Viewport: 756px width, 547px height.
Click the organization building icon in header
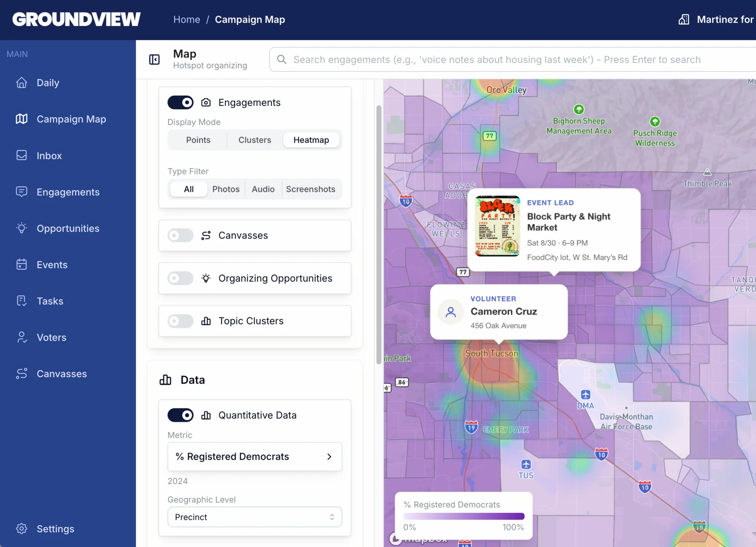tap(684, 19)
